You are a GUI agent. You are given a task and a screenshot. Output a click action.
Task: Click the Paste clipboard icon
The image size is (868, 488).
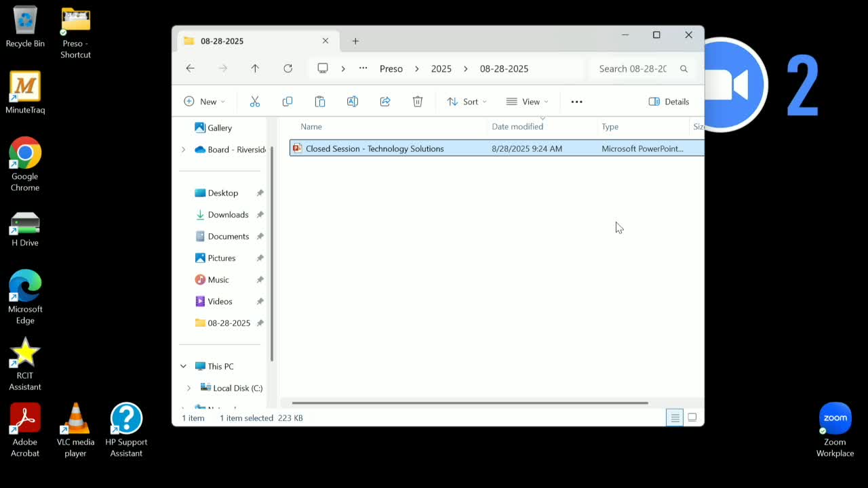tap(320, 102)
